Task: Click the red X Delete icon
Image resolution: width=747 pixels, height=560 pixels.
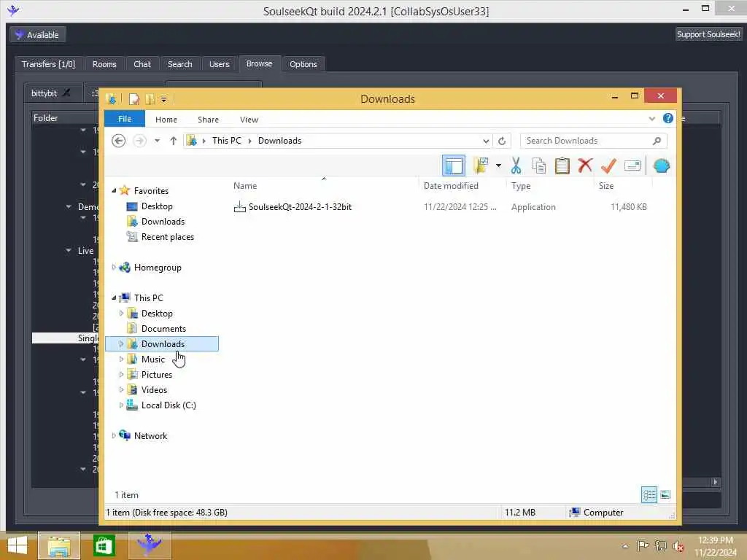Action: coord(585,166)
